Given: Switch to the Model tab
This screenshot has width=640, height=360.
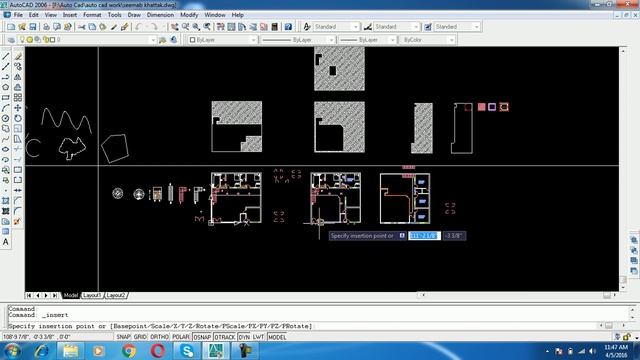Looking at the screenshot, I should pos(70,295).
